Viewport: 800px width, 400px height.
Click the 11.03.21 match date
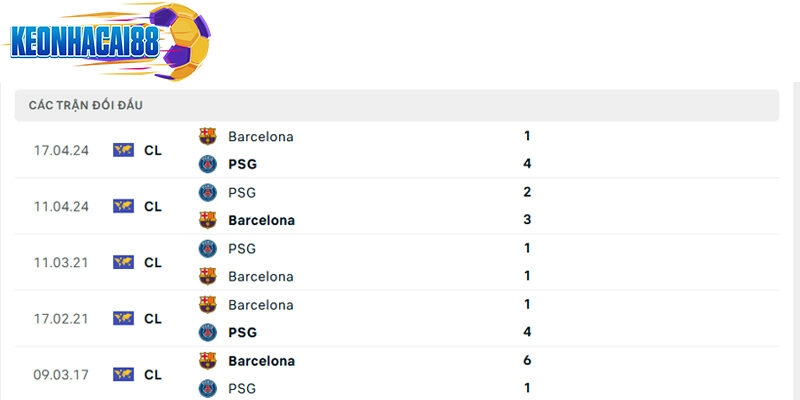[62, 262]
